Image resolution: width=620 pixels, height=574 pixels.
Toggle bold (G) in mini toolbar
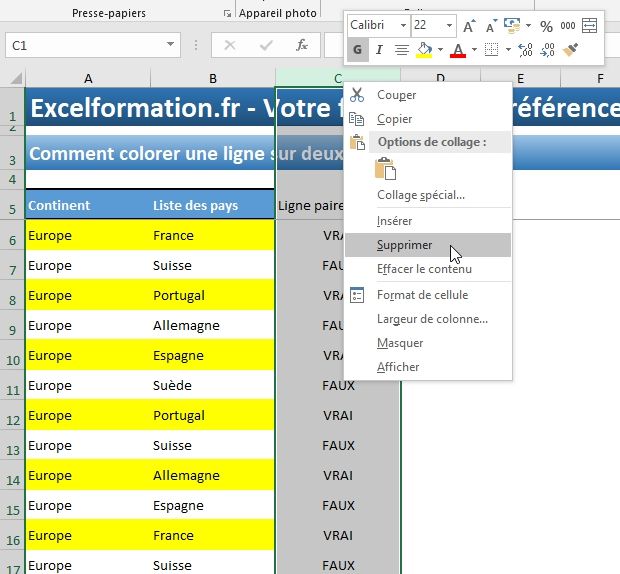point(357,50)
